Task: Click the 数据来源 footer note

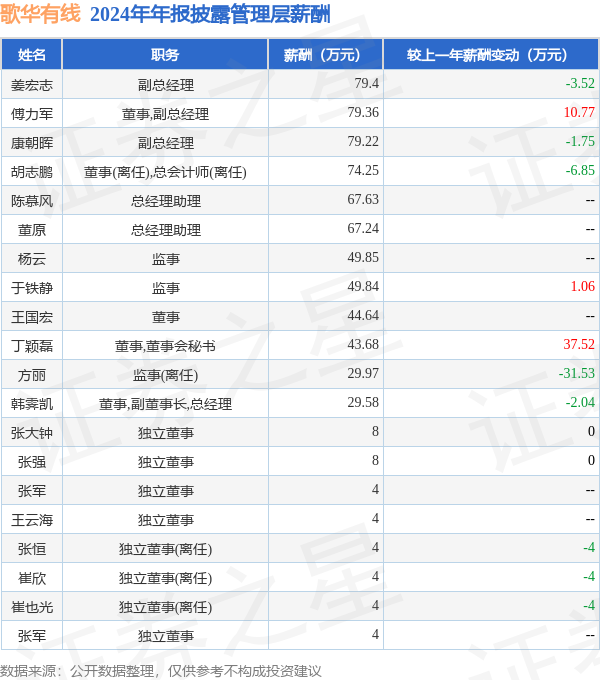Action: [161, 671]
